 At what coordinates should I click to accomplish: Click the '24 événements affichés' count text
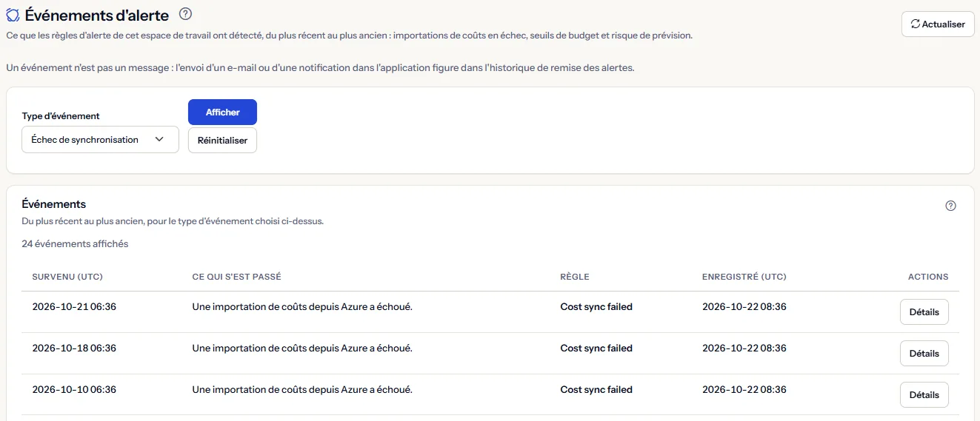[x=75, y=244]
